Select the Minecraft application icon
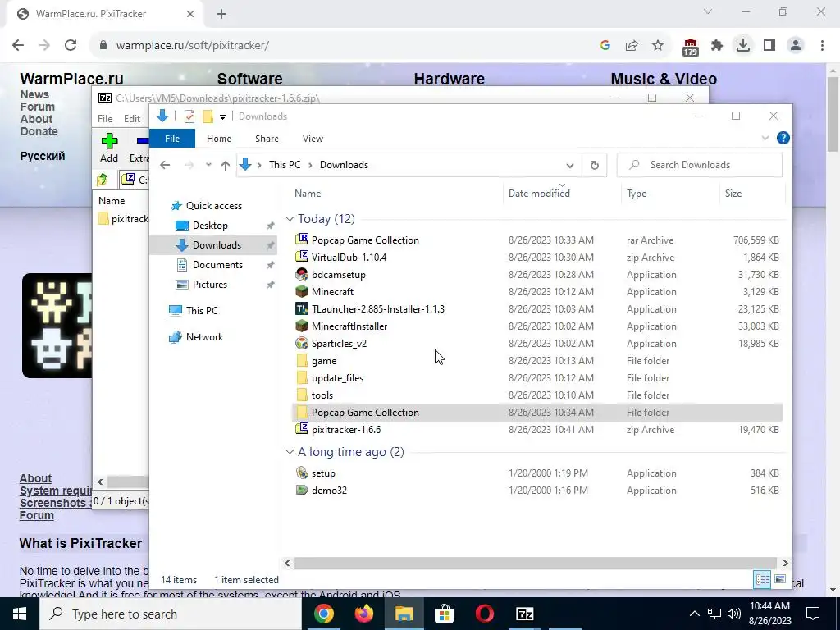The width and height of the screenshot is (840, 630). tap(302, 291)
